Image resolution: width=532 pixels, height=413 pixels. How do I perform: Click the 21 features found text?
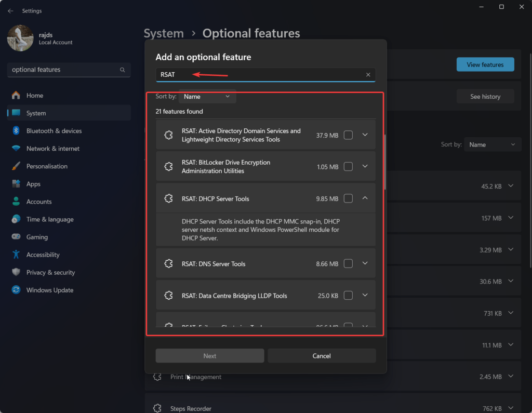click(179, 111)
